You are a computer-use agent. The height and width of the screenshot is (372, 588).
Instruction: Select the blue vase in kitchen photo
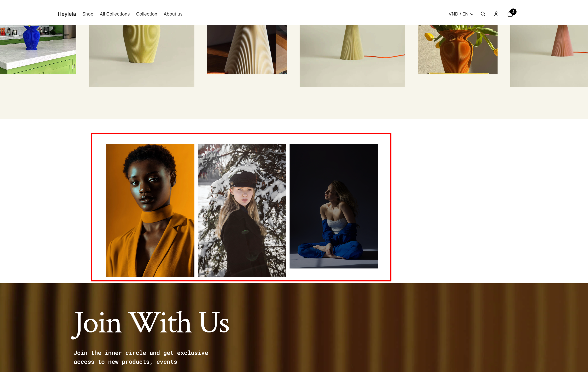[x=38, y=50]
